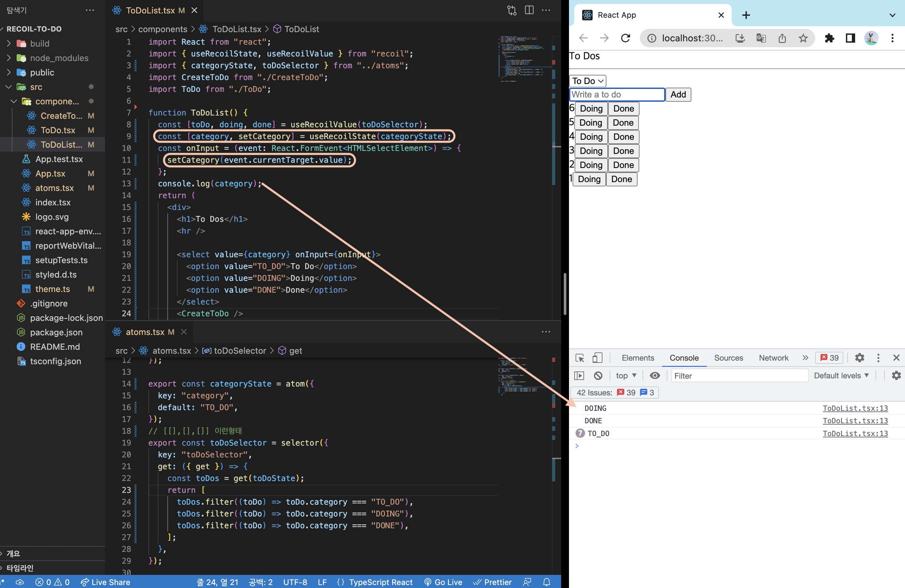Select the atoms.tsx editor tab
The image size is (905, 588).
(145, 332)
